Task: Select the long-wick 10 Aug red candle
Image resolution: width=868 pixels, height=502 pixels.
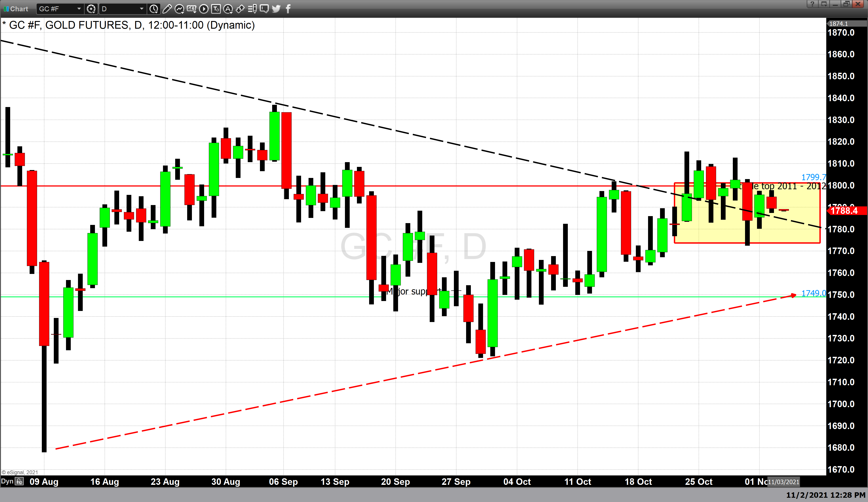Action: pos(44,304)
